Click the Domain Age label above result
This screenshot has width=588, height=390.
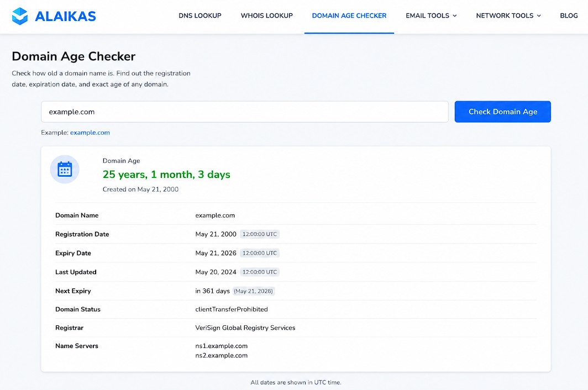click(121, 161)
